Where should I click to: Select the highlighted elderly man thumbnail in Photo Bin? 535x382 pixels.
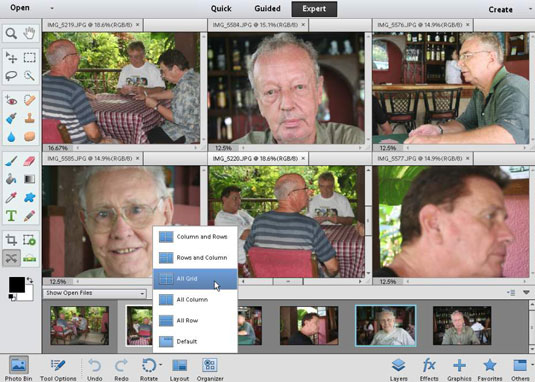[x=386, y=326]
